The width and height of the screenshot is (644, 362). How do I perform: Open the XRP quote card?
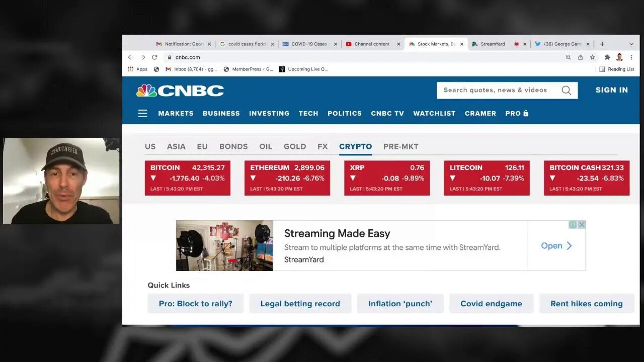pyautogui.click(x=387, y=178)
